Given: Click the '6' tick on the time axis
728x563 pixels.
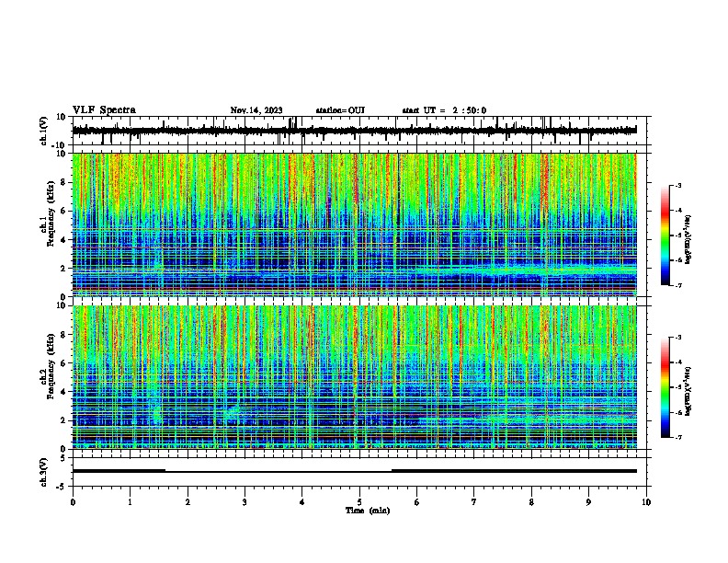Looking at the screenshot, I should pos(417,502).
